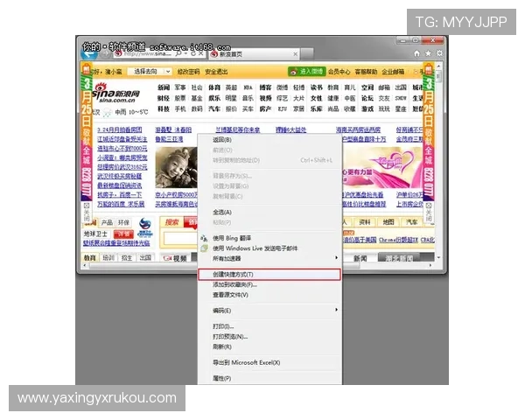The height and width of the screenshot is (420, 525).
Task: Open IE tools gear icon
Action: [x=439, y=53]
